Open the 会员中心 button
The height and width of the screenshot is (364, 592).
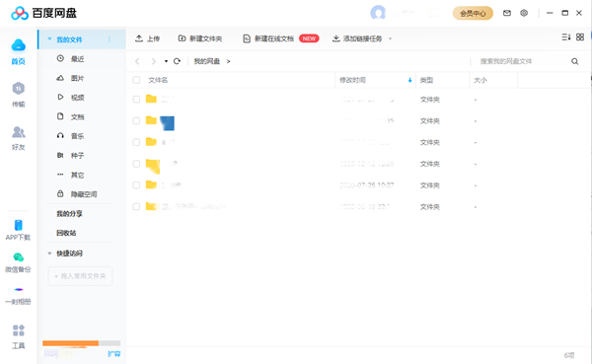[x=473, y=13]
